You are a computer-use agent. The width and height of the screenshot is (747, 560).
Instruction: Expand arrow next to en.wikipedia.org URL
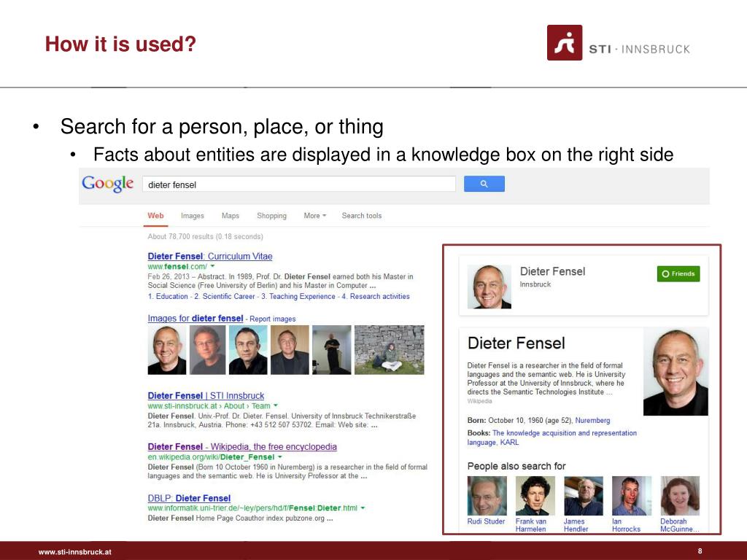pyautogui.click(x=280, y=457)
